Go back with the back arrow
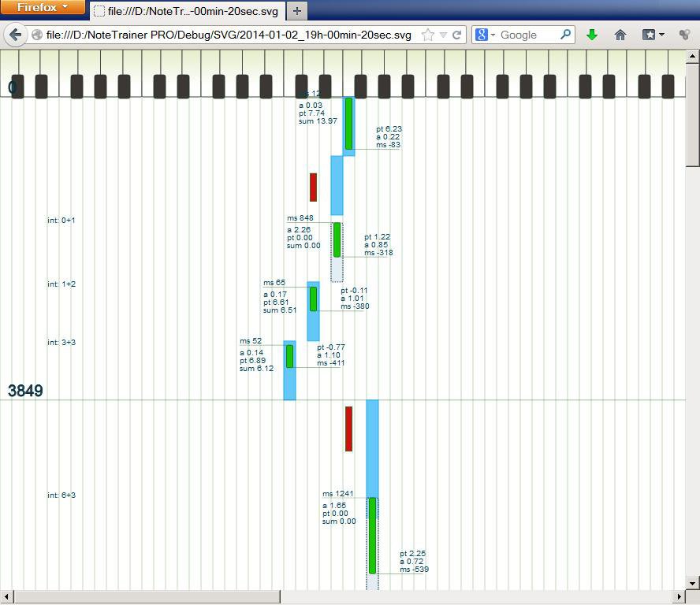This screenshot has width=700, height=605. tap(15, 35)
